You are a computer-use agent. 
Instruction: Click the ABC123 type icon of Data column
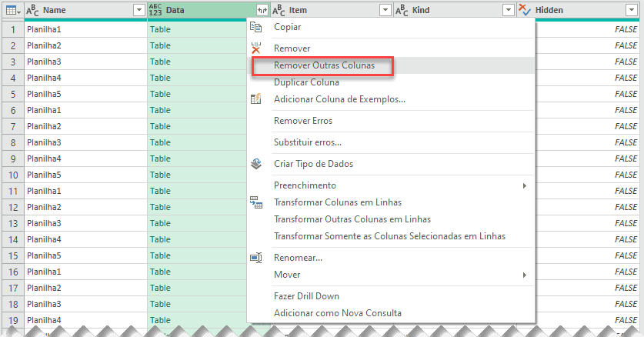pos(155,10)
